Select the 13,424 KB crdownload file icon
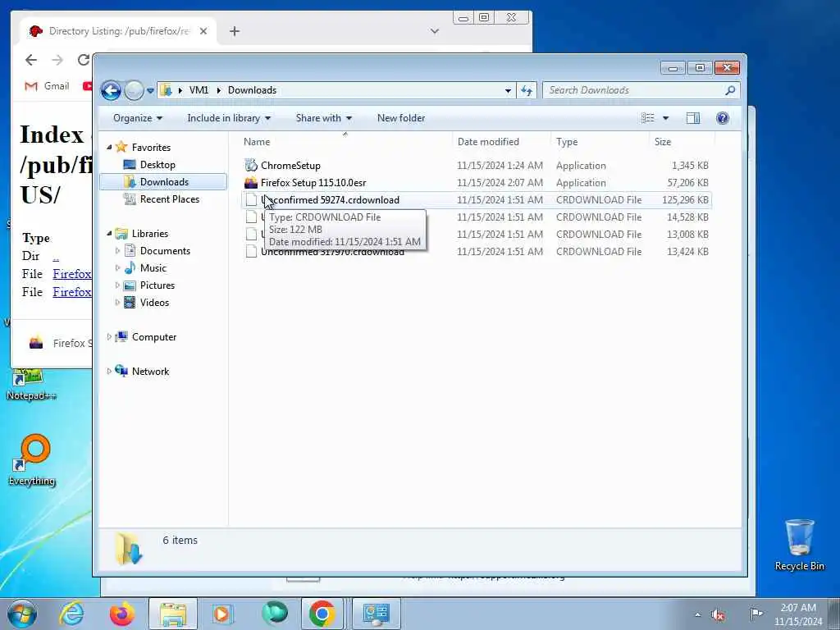Viewport: 840px width, 630px height. click(251, 251)
